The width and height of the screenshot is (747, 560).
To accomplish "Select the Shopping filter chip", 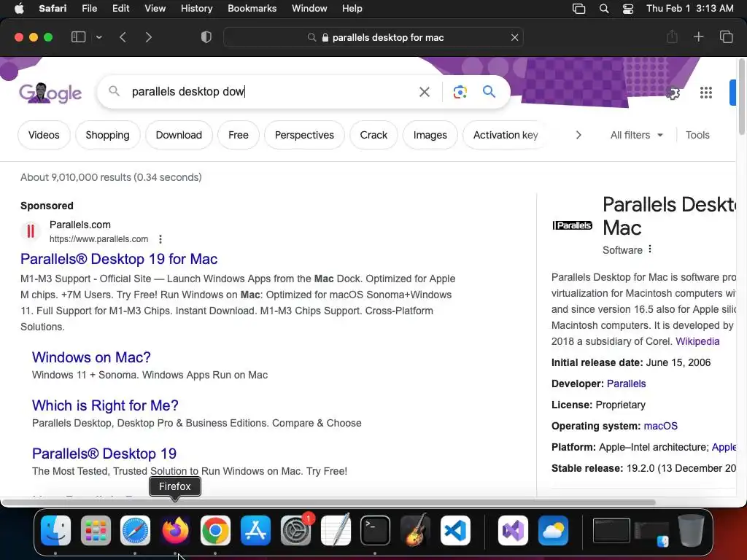I will point(108,135).
